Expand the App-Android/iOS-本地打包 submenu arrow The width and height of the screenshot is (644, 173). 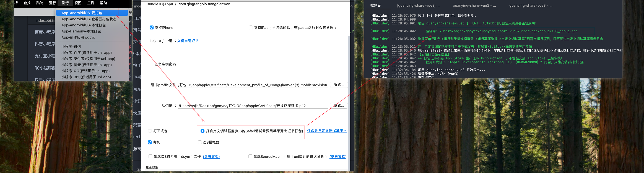(124, 25)
